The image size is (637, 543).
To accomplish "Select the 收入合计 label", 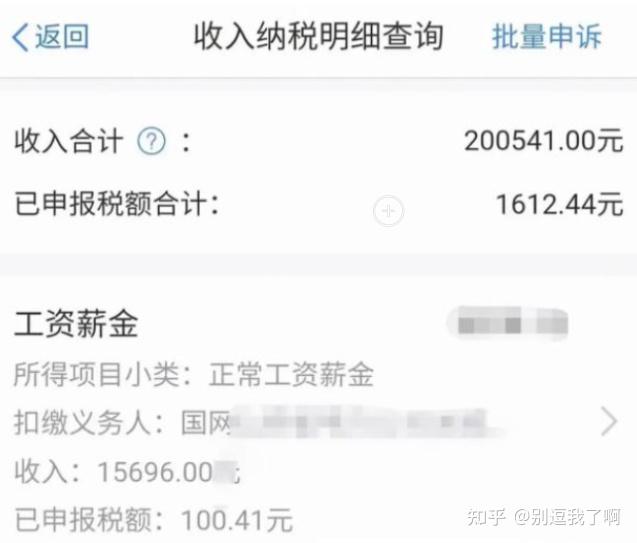I will coord(69,141).
